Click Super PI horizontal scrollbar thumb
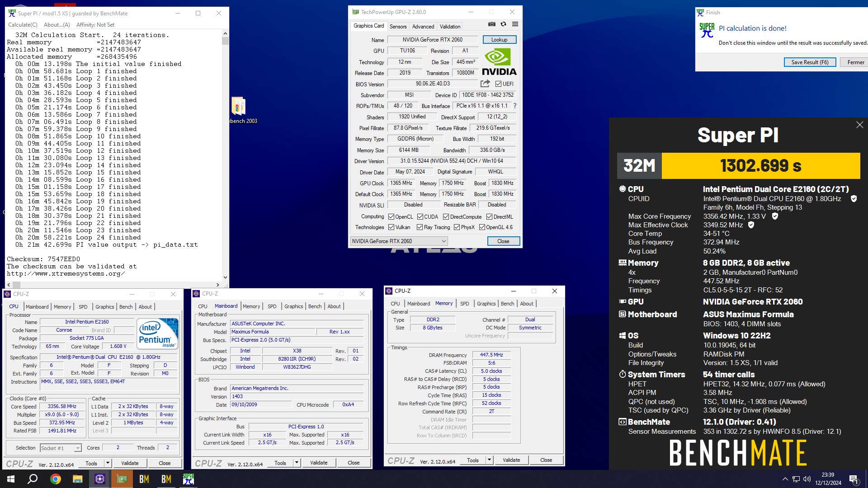 (x=17, y=285)
